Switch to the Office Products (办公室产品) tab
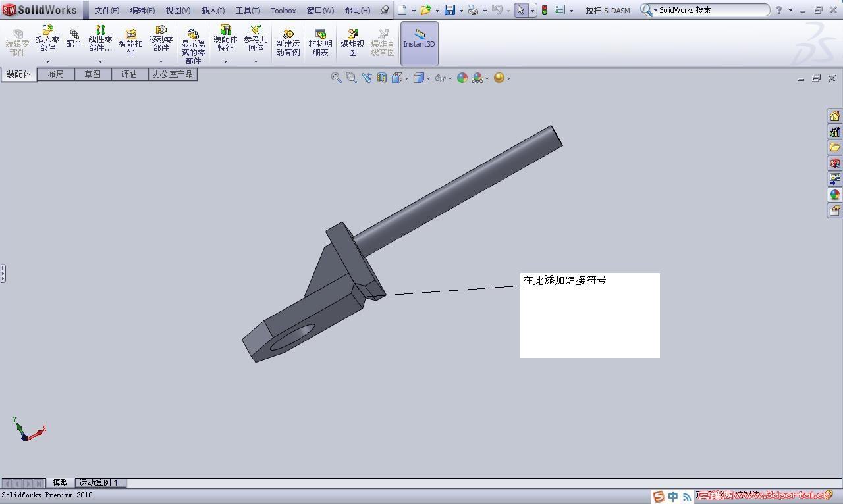 (x=173, y=74)
